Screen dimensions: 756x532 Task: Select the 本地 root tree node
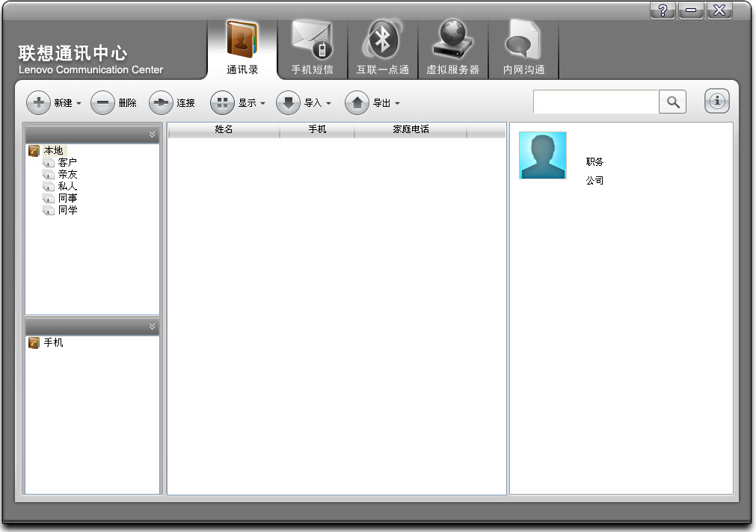click(x=54, y=150)
